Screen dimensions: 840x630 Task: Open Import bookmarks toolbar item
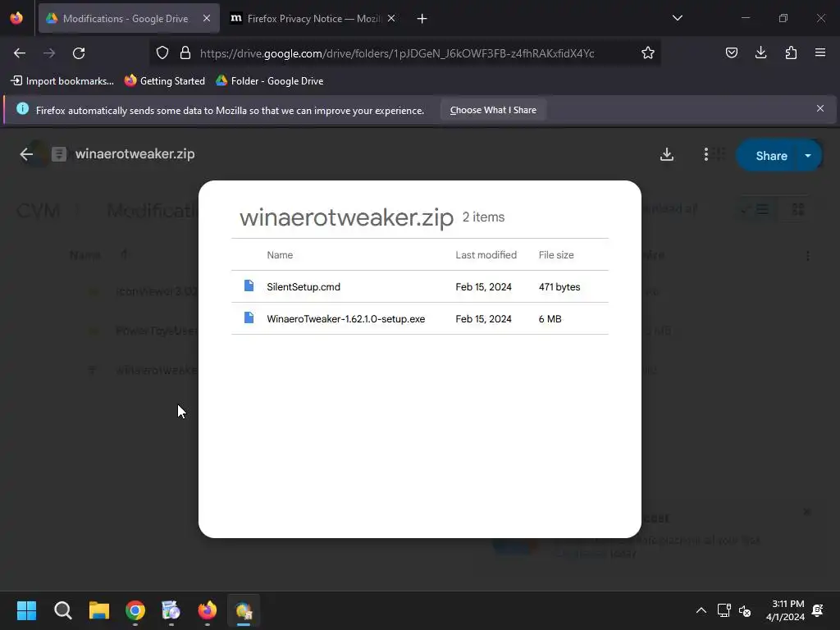62,81
